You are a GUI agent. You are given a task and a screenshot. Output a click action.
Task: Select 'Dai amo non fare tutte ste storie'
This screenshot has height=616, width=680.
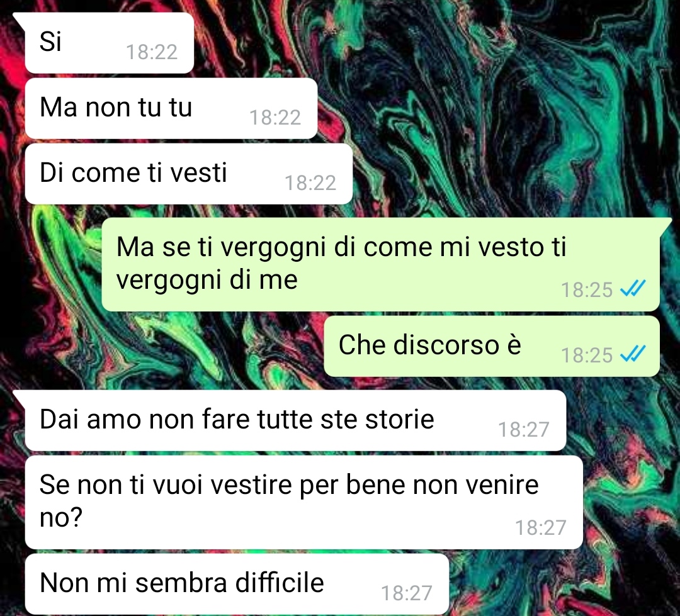pos(295,420)
